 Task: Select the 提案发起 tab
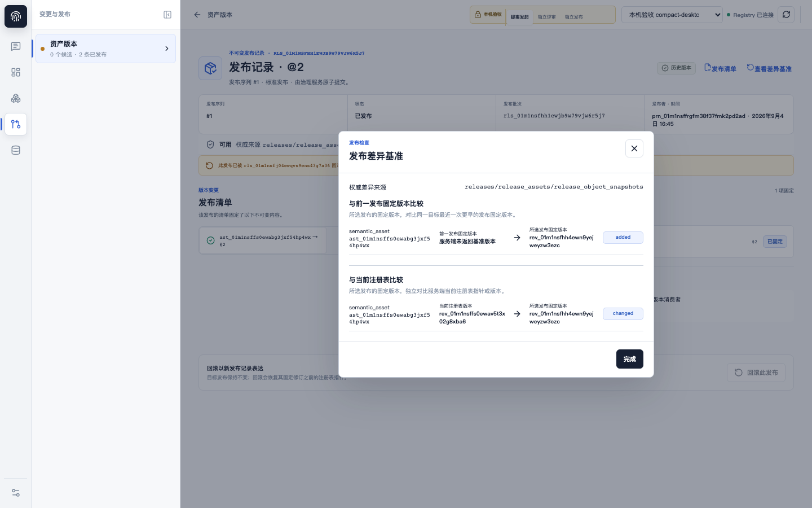click(520, 17)
